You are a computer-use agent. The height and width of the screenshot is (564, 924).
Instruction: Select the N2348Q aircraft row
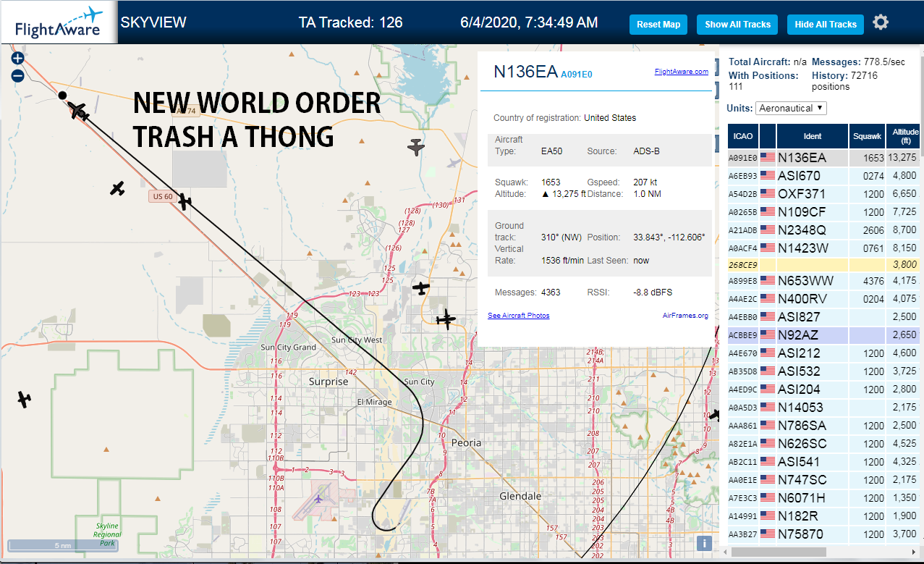pos(824,230)
